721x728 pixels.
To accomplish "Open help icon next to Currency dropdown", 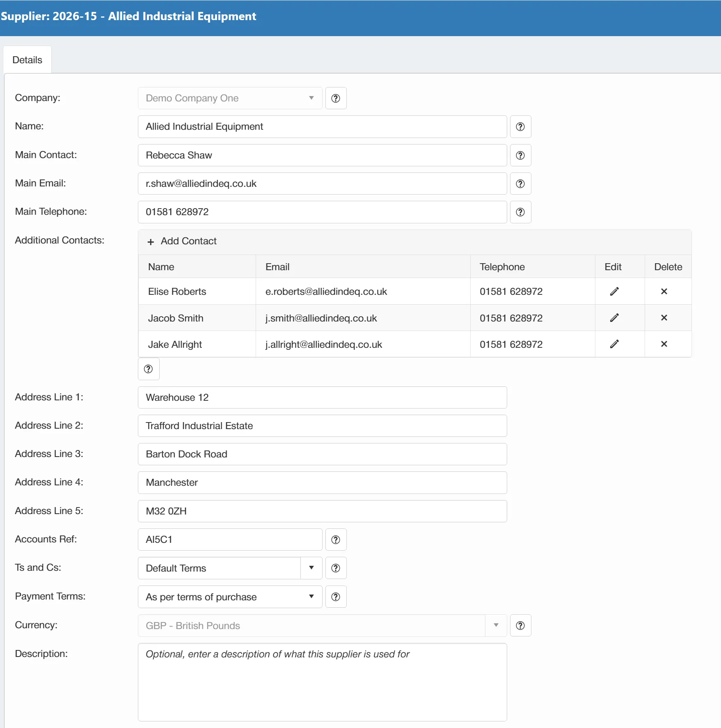I will (x=520, y=625).
